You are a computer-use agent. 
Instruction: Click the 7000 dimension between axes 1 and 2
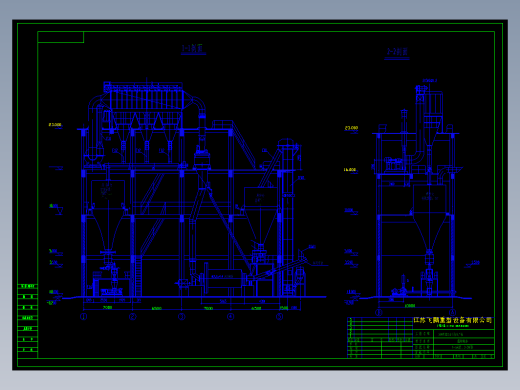coord(107,308)
